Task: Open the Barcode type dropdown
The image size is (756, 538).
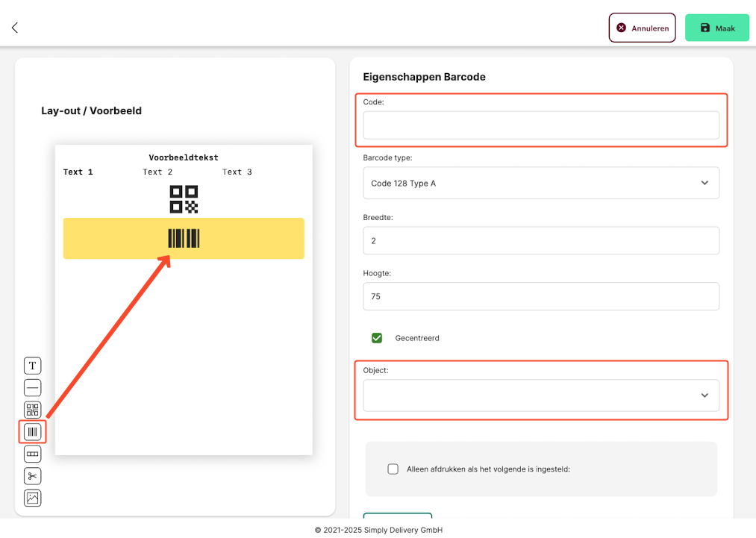Action: tap(541, 184)
